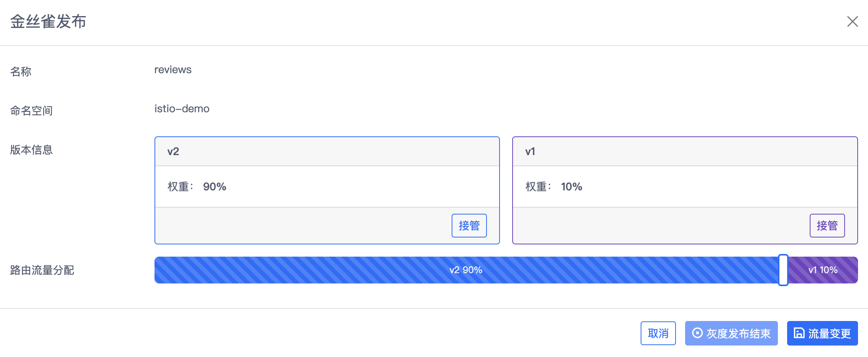Click the purple v1 10% traffic bar segment
This screenshot has width=868, height=357.
[823, 270]
